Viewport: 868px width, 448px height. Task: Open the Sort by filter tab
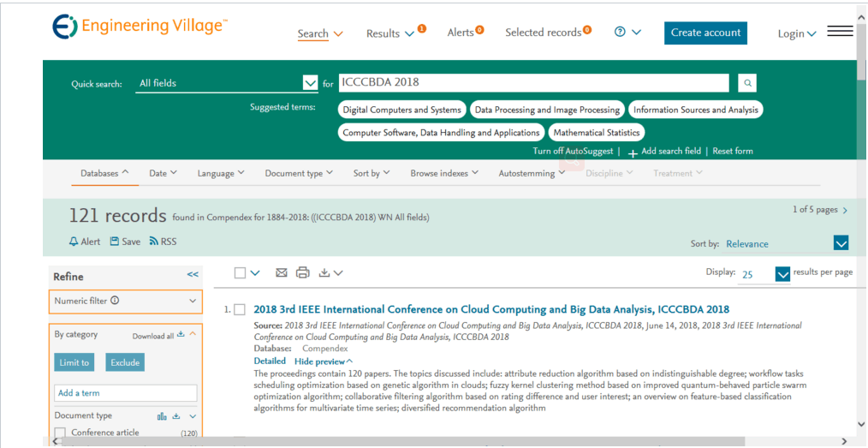(x=372, y=173)
